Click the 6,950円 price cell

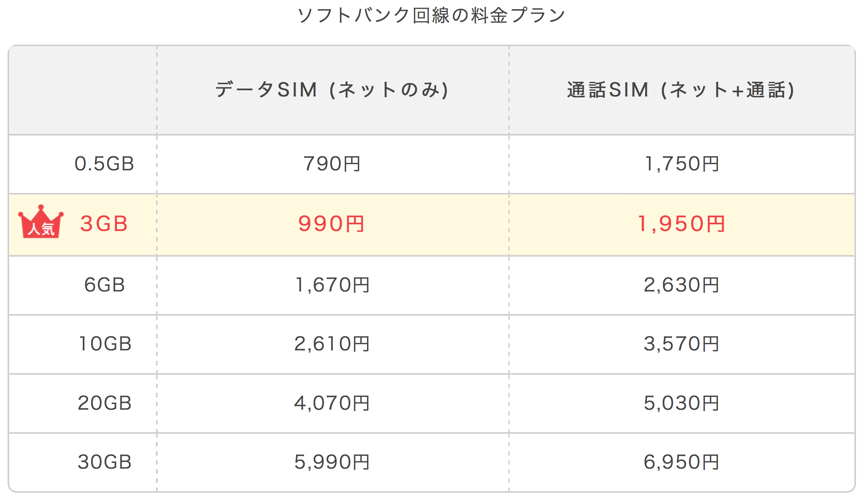682,462
